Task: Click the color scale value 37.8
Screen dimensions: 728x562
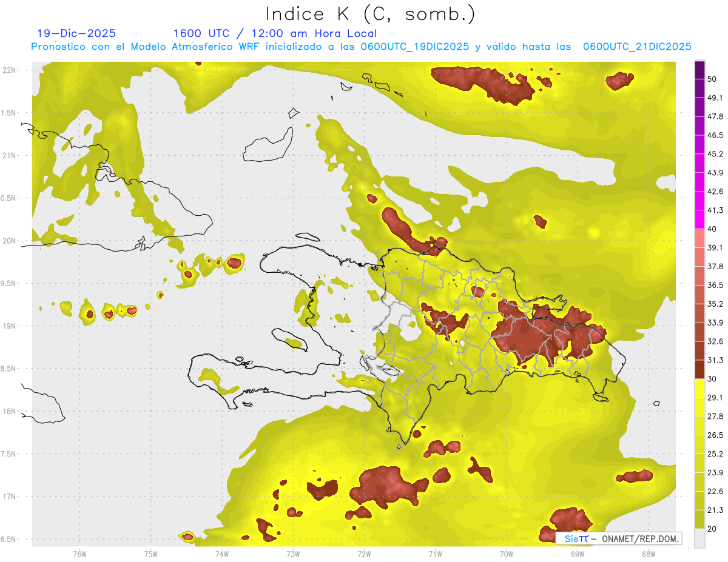Action: (x=715, y=267)
